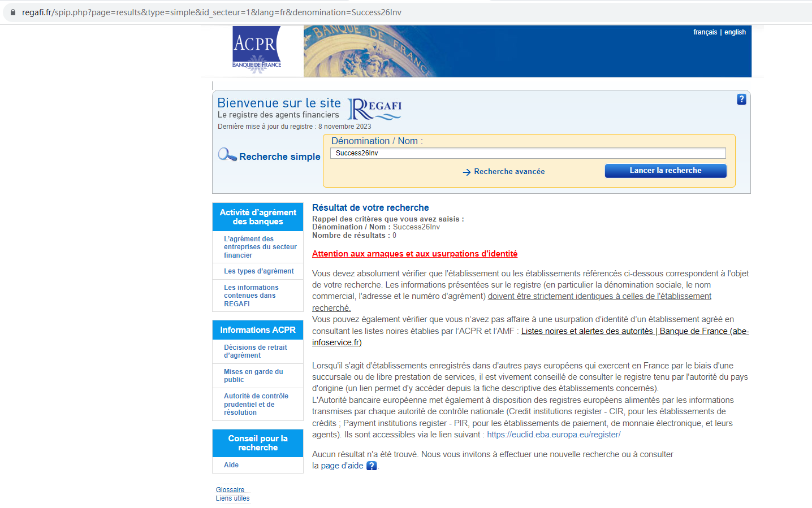Click Activité d'agrément des banques header
Viewport: 812px width, 508px height.
point(258,217)
